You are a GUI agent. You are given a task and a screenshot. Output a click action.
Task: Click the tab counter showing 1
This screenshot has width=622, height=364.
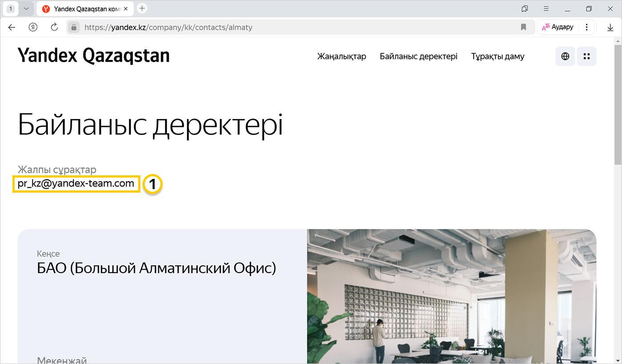11,8
